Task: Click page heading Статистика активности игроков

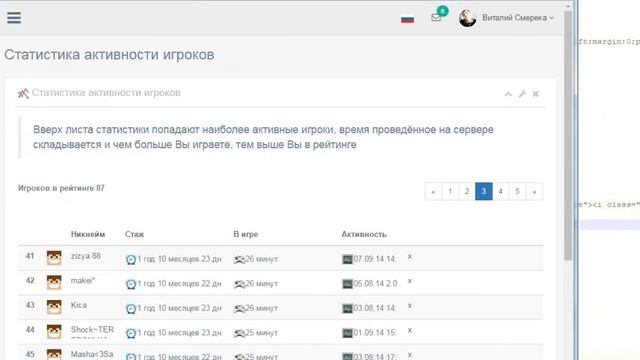Action: coord(109,55)
